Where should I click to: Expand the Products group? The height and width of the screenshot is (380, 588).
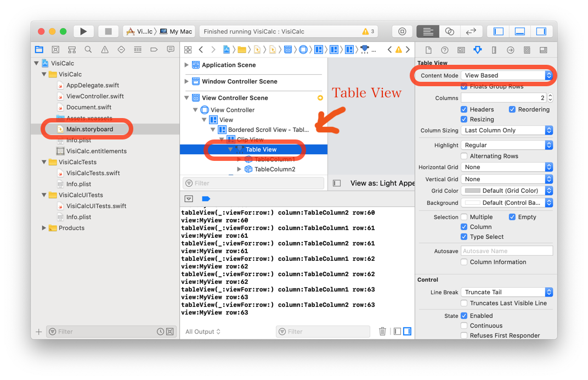pos(44,227)
